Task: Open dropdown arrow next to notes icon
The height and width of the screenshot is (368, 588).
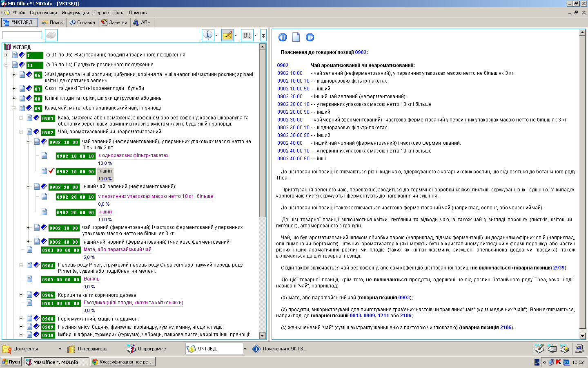Action: click(236, 36)
